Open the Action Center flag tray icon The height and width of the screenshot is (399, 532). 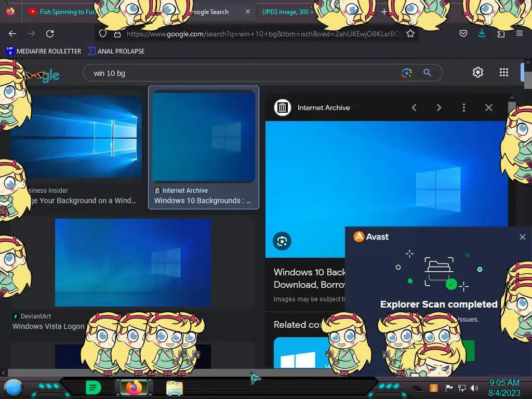[449, 388]
